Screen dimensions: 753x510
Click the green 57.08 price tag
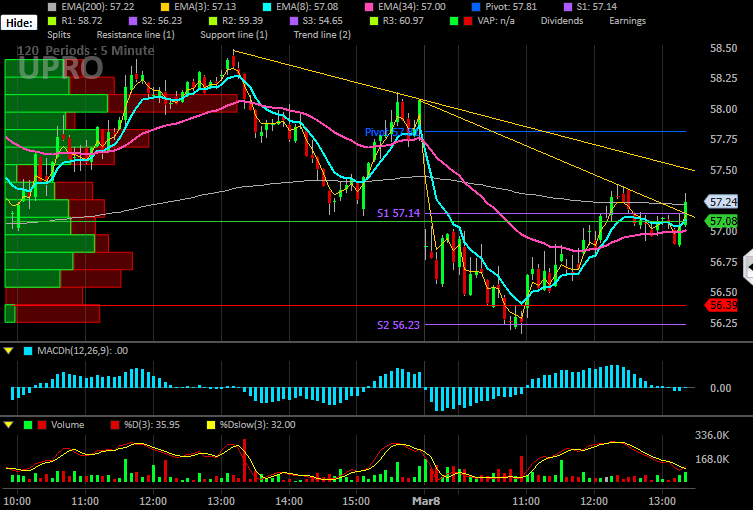pyautogui.click(x=721, y=221)
